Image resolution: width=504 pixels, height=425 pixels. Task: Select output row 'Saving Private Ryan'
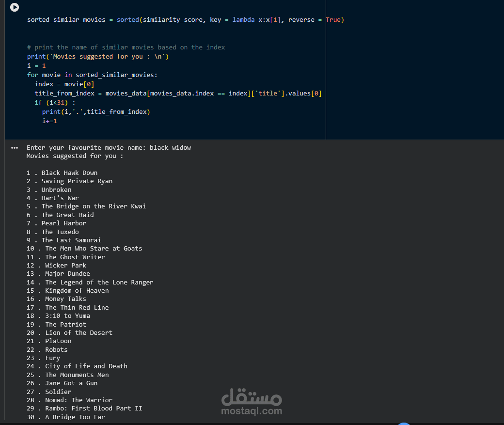(69, 181)
